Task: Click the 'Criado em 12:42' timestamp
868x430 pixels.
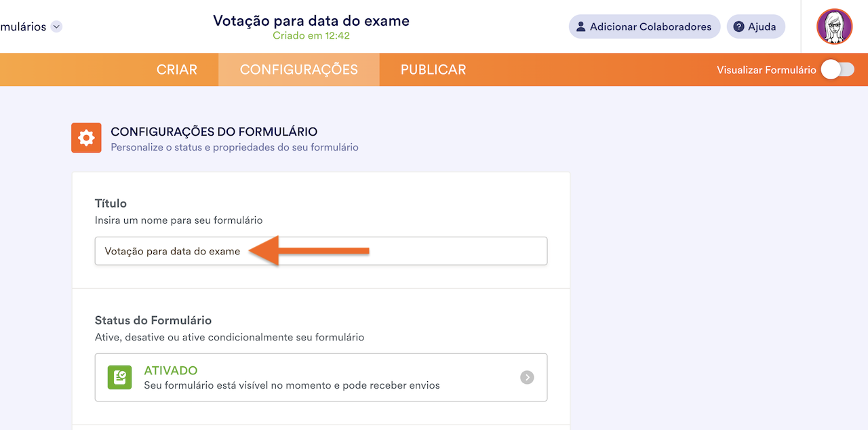Action: pos(311,36)
